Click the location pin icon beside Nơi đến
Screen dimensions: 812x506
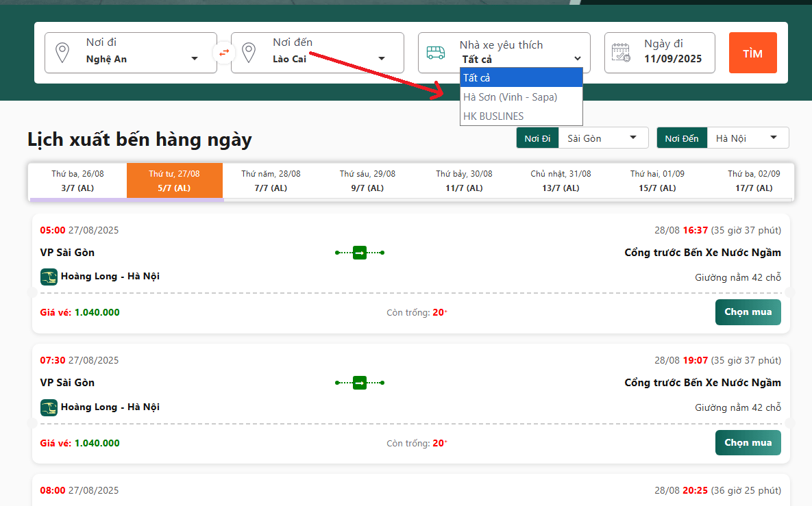[x=249, y=53]
